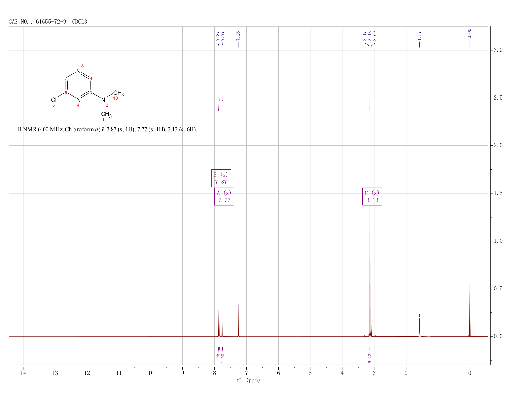Click the 1.5 tick label on the intensity axis

pyautogui.click(x=498, y=193)
